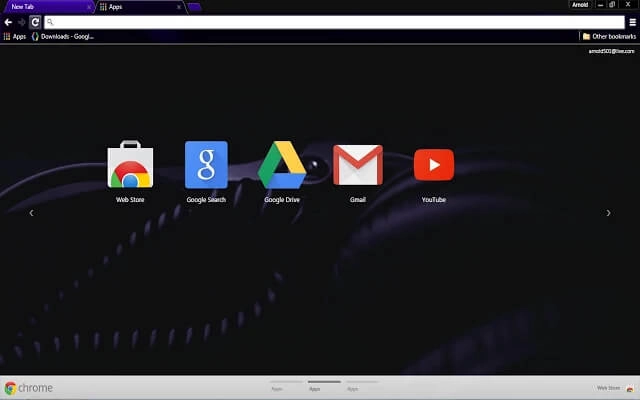
Task: Show the previous apps page with the left arrow
Action: pos(31,213)
